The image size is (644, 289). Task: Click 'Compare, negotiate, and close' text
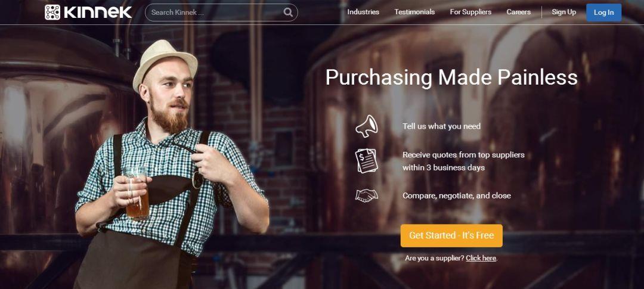(x=457, y=196)
